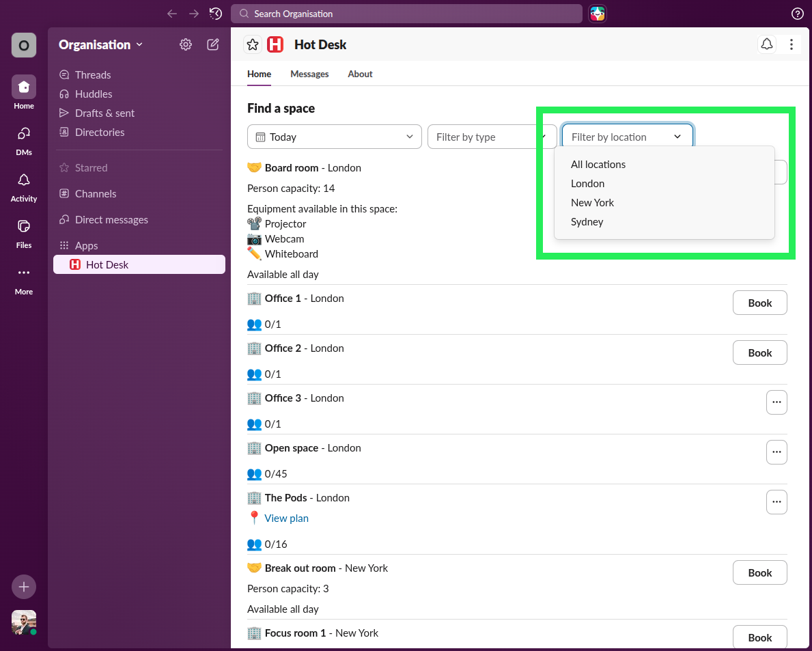Open the history clock icon

[x=216, y=14]
